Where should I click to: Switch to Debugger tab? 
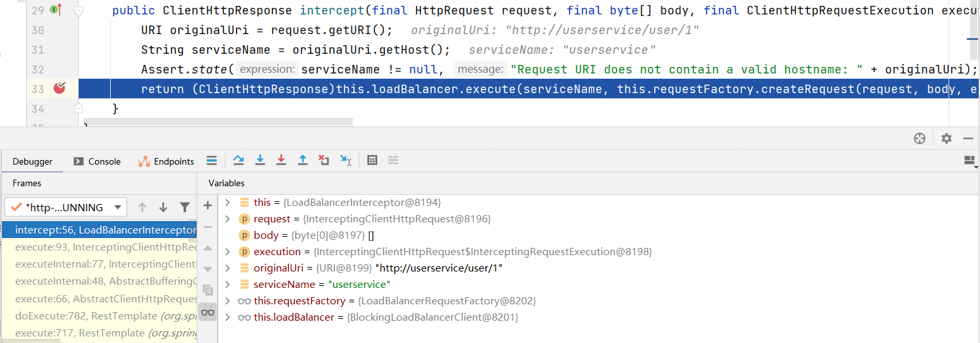33,161
